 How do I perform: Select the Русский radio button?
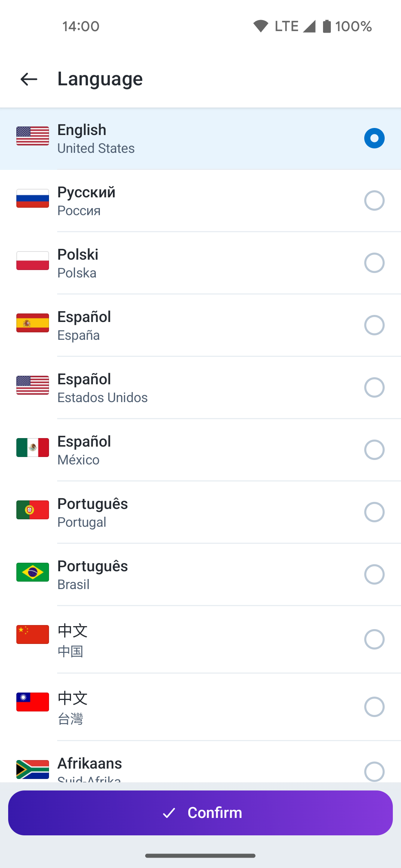click(x=374, y=201)
